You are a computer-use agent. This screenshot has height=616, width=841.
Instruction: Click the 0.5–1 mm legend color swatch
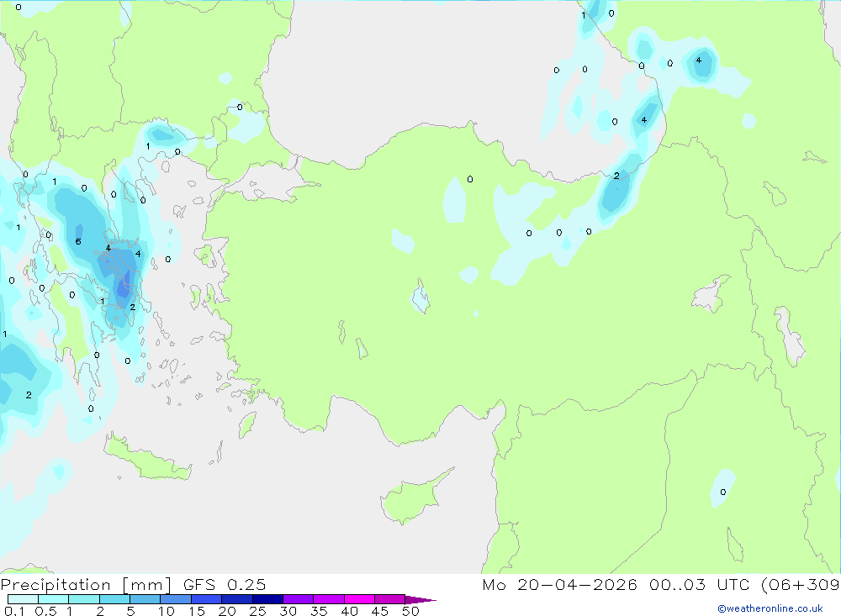(x=53, y=599)
